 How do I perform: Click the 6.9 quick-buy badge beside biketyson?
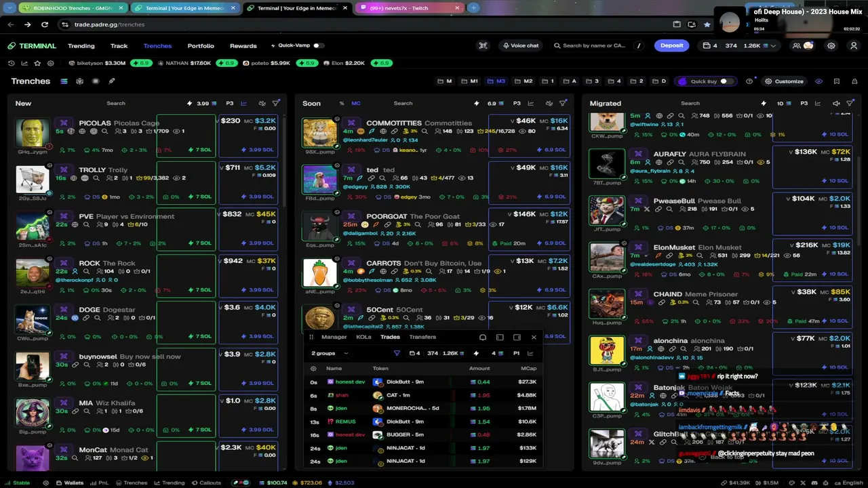142,63
